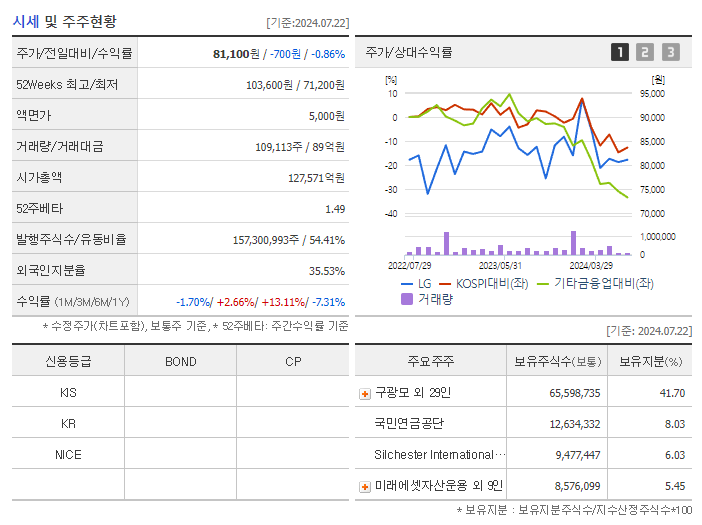
Task: Select share count 12,634,332
Action: 575,424
